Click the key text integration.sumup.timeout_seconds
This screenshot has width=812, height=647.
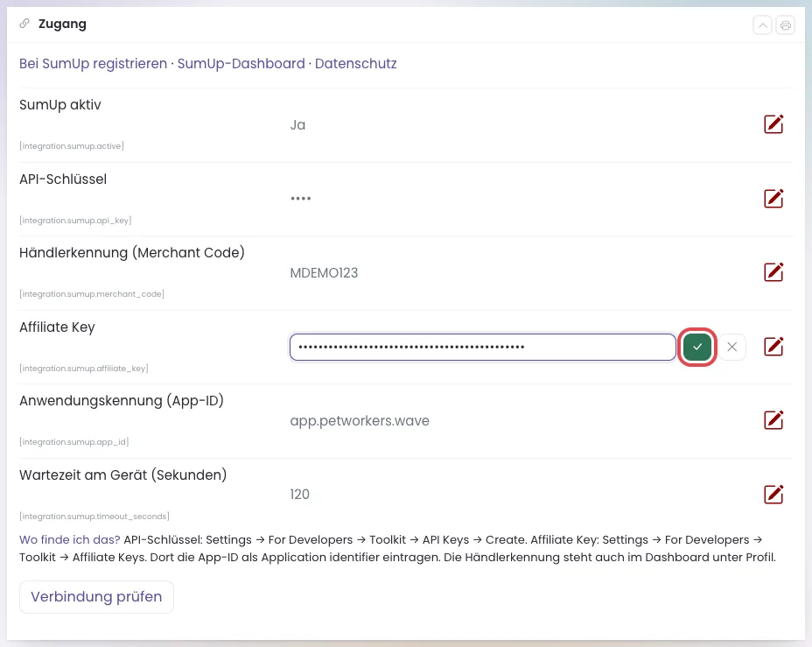tap(94, 517)
